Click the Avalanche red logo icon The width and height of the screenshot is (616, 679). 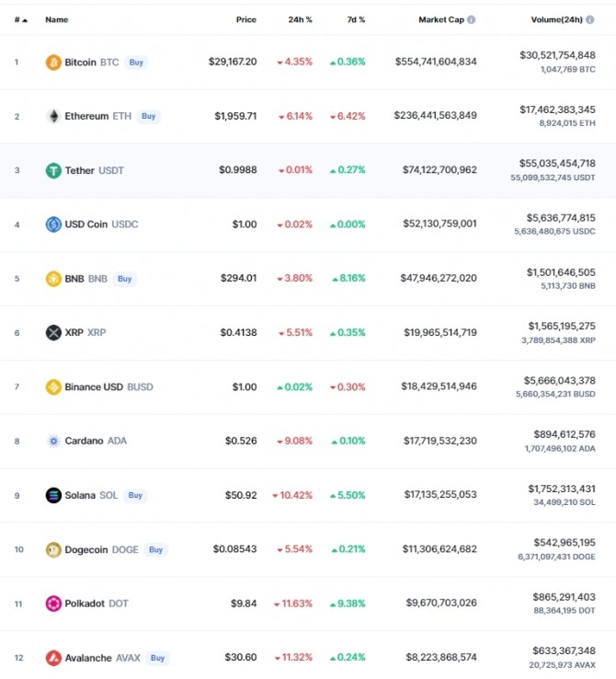53,658
